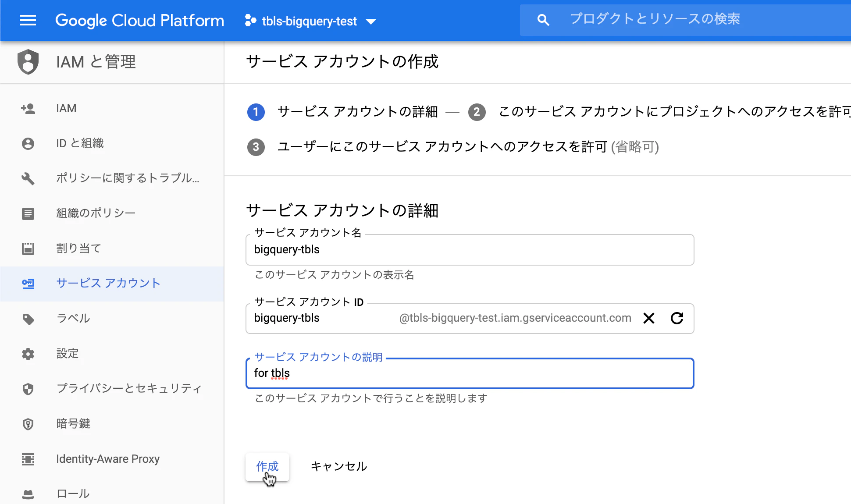Click the このサービス アカウントで行うことを説明します helper text
The height and width of the screenshot is (504, 851).
coord(371,398)
